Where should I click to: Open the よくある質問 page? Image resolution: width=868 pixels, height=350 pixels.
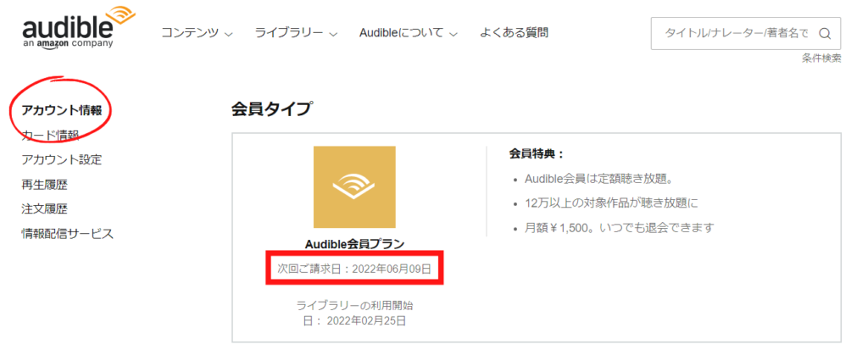(515, 33)
